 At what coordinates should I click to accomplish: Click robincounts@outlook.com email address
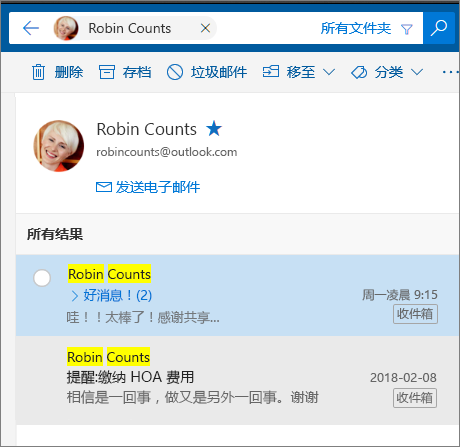[x=167, y=152]
